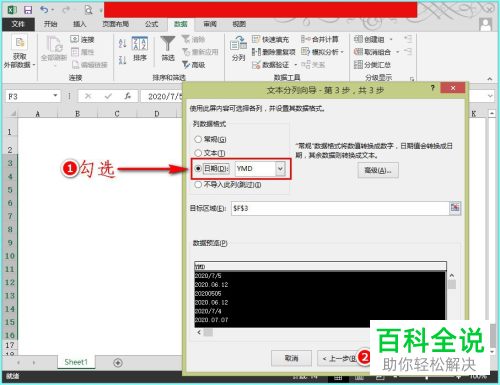500x385 pixels.
Task: Open 分级显示 (Outline) dialog launcher
Action: click(x=412, y=79)
